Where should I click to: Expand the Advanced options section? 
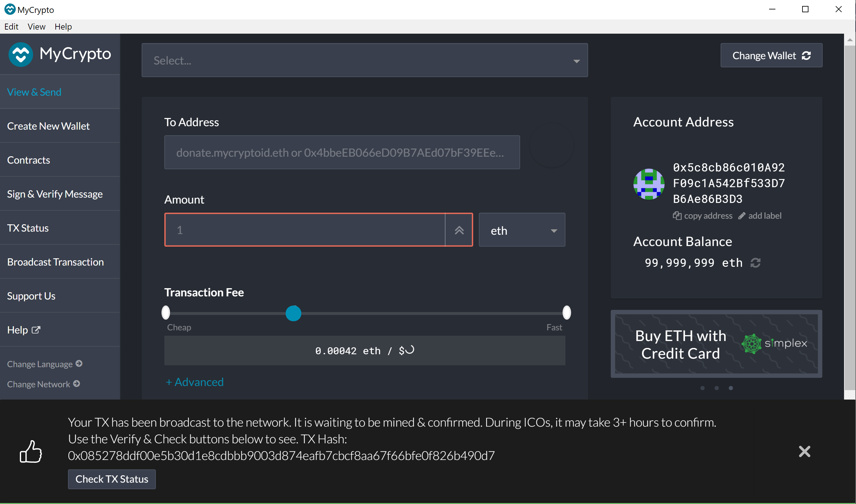tap(194, 382)
